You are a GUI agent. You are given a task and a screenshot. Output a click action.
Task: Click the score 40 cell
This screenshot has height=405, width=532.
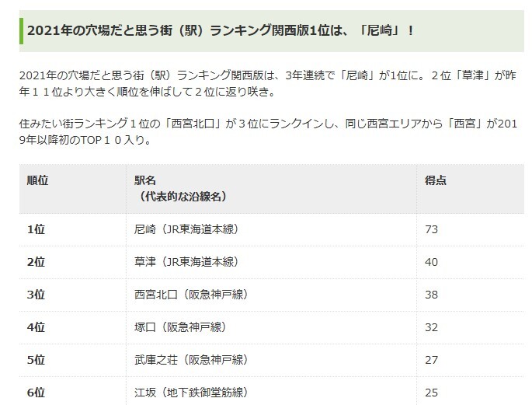tap(470, 263)
